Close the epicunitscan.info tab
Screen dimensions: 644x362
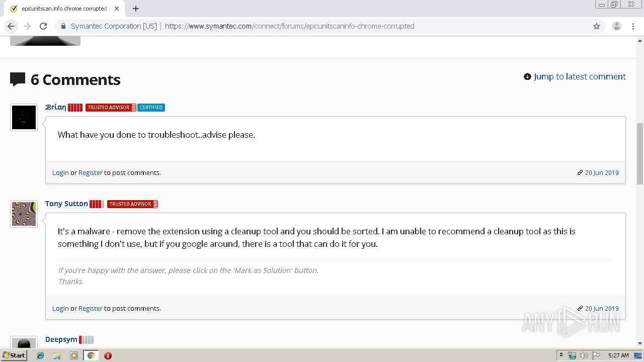coord(117,9)
